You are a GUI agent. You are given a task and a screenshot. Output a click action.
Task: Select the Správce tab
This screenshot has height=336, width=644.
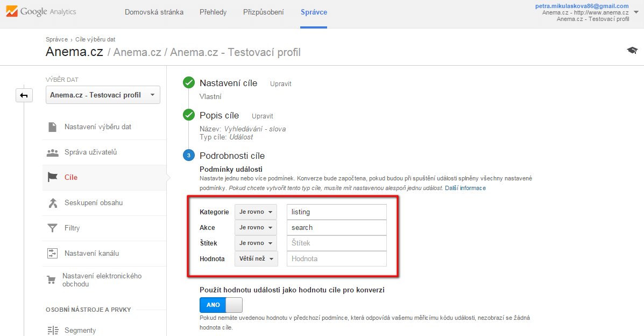314,12
